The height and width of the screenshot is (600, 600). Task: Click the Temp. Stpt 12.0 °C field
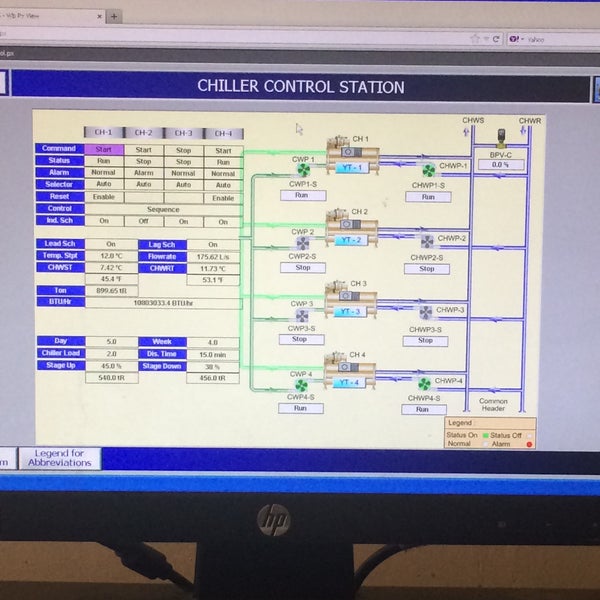110,256
